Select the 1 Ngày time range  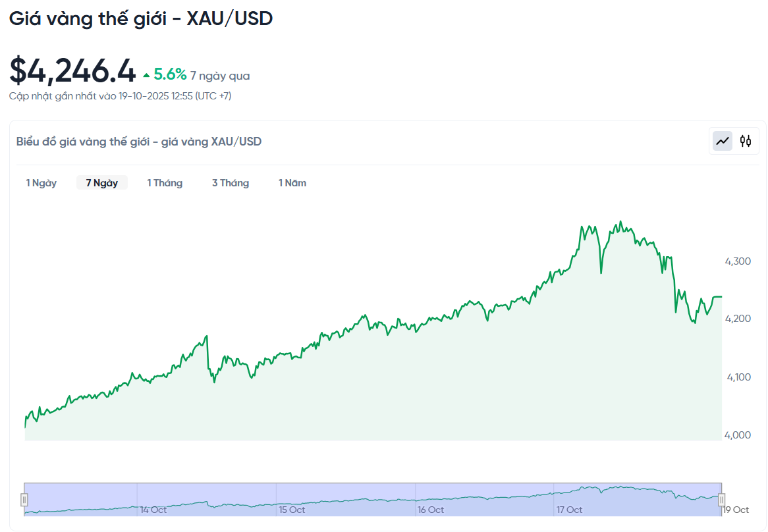tap(41, 183)
